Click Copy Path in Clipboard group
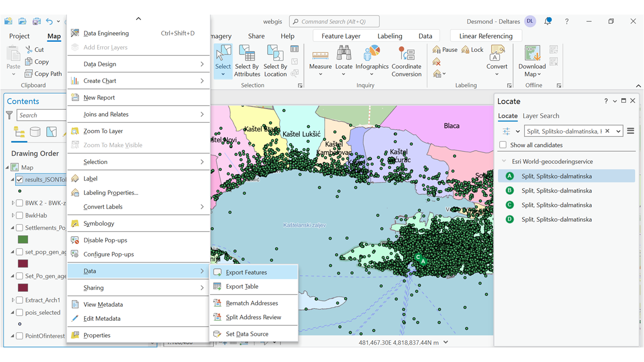 43,73
